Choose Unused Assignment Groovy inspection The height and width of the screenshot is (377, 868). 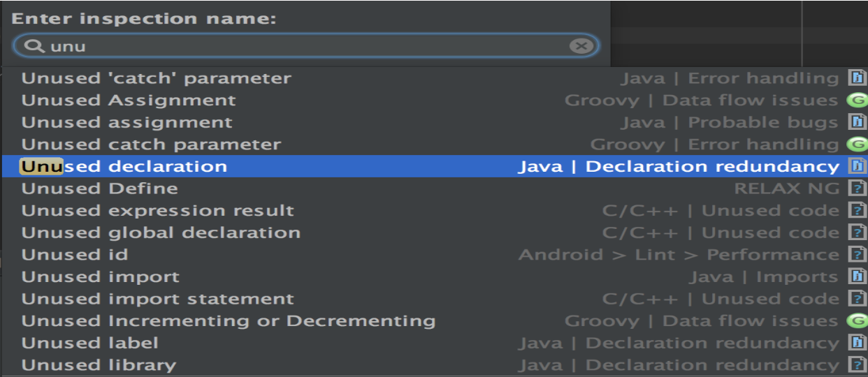pos(129,101)
